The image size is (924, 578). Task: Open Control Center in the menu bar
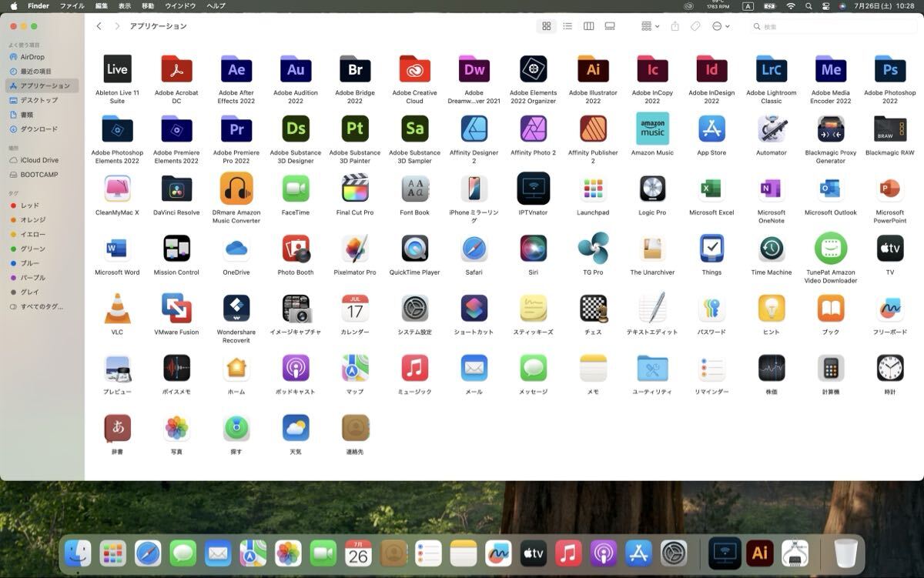pos(825,5)
